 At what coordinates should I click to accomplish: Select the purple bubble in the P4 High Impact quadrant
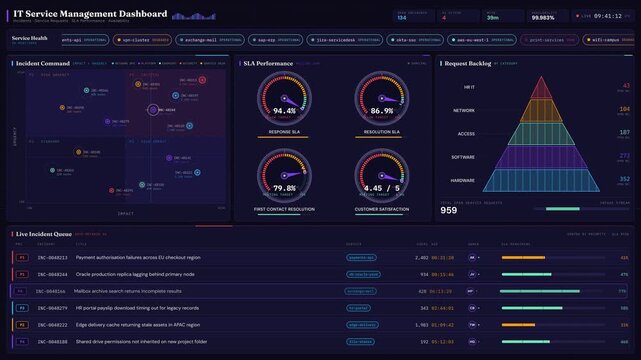tap(169, 158)
